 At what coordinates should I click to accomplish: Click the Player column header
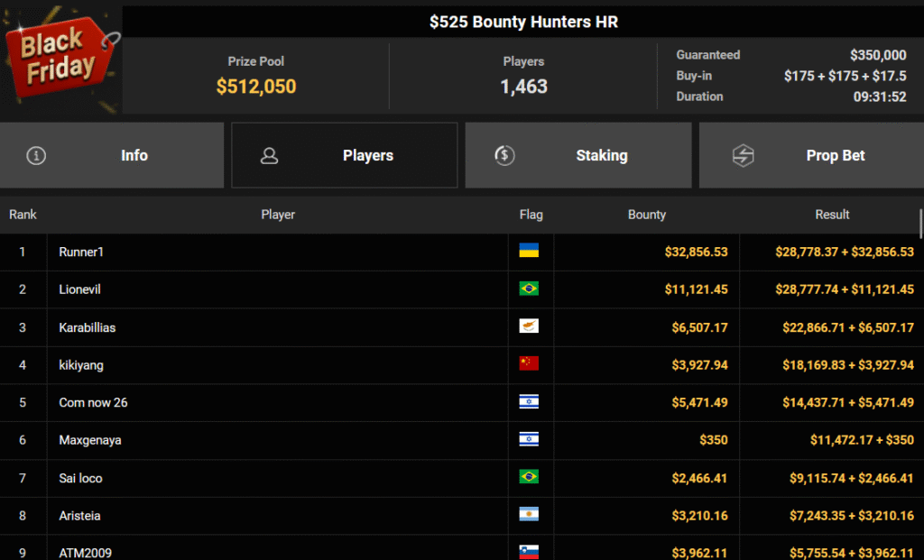click(278, 215)
